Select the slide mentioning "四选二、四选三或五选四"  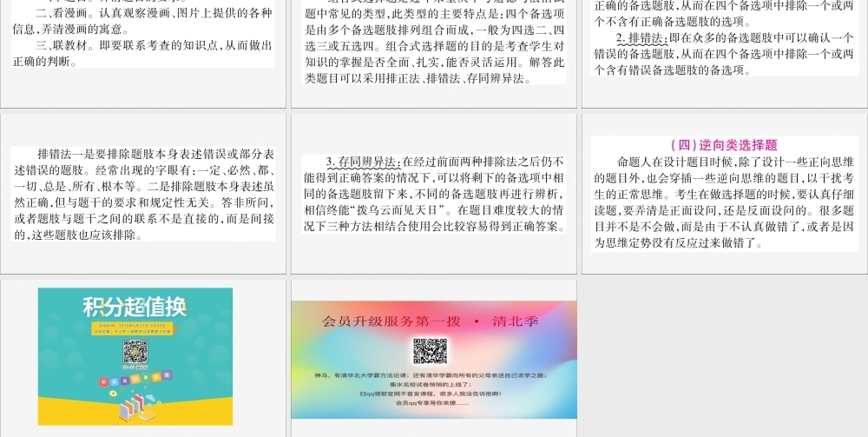(x=434, y=54)
